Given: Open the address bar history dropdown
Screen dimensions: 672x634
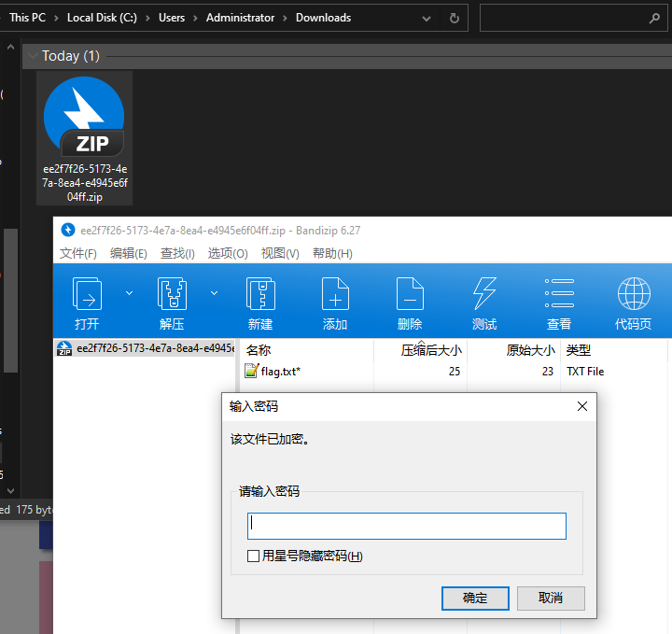Looking at the screenshot, I should click(x=427, y=19).
